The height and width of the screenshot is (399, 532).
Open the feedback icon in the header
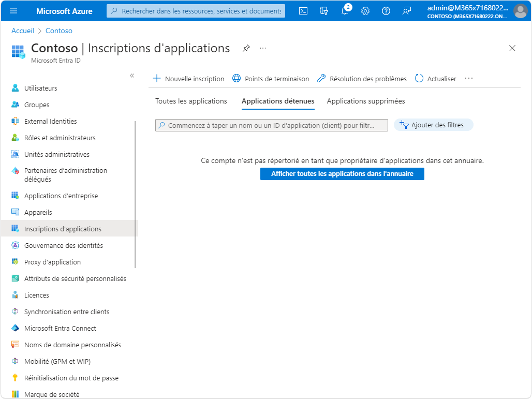pyautogui.click(x=406, y=11)
